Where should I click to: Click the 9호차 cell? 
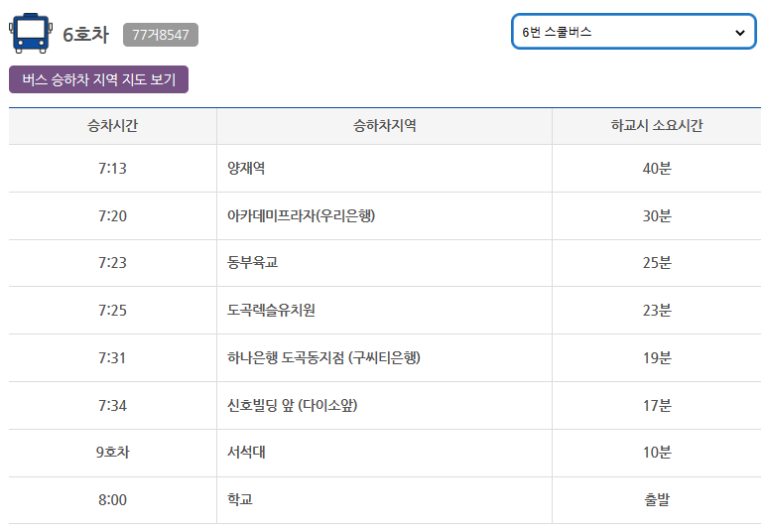tap(112, 453)
